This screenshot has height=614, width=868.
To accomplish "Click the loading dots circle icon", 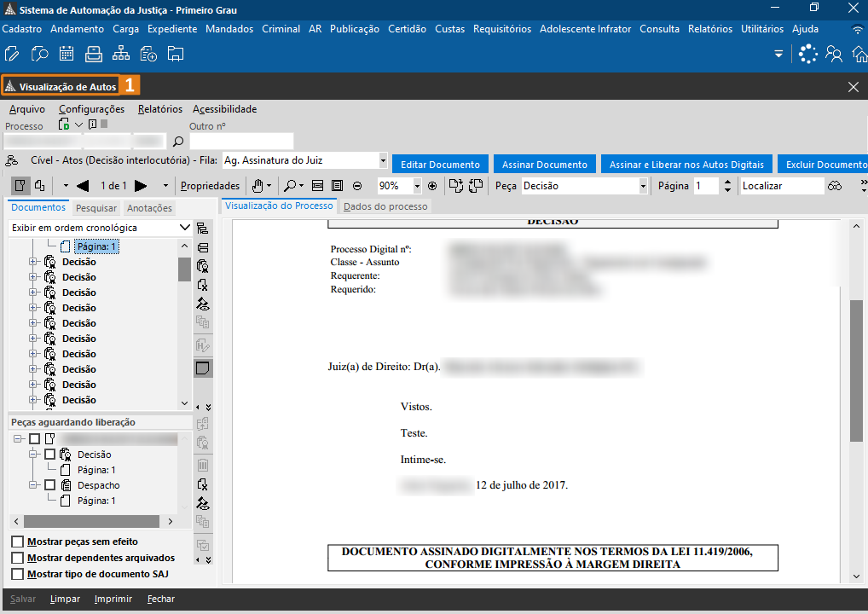I will click(808, 55).
